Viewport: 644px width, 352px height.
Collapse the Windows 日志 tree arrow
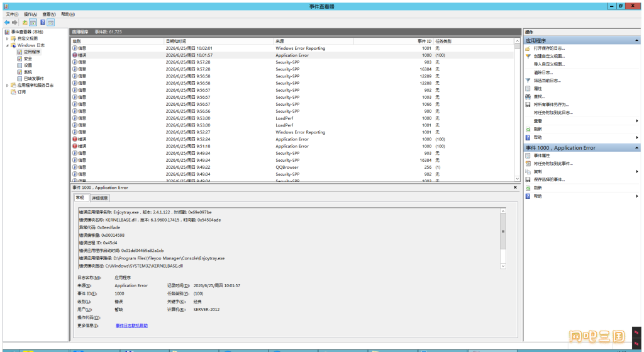[x=8, y=45]
